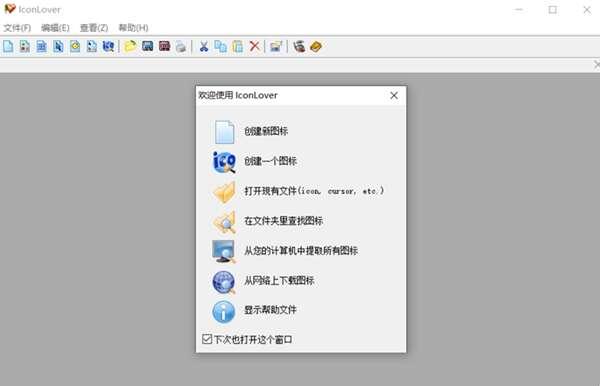Click the toolbar icon left of the orange tag
Image resolution: width=600 pixels, height=386 pixels.
coord(299,46)
